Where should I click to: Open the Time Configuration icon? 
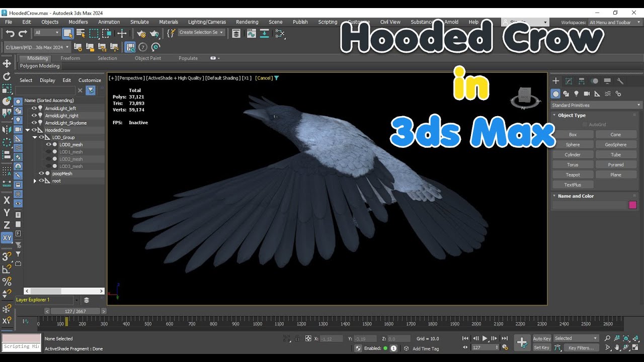coord(505,347)
